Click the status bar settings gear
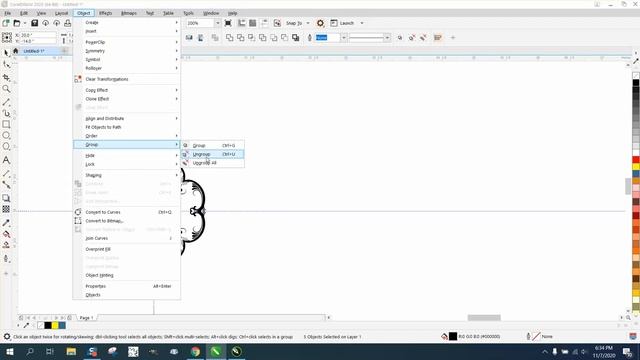 point(7,337)
